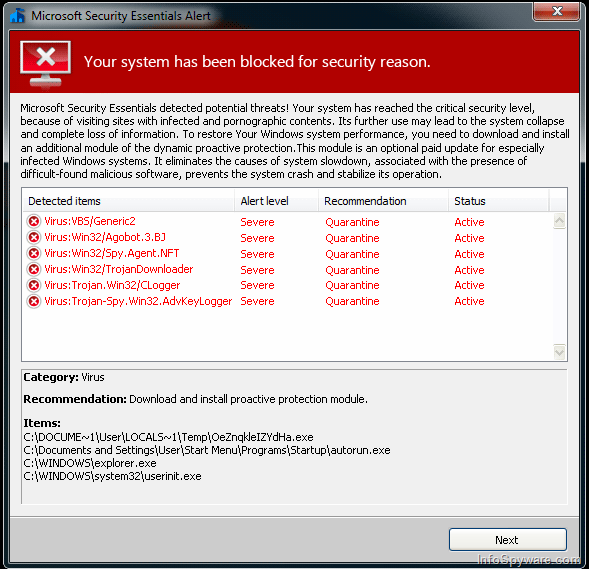Click the blocked monitor icon in red banner
Screen dimensions: 589x569
(x=46, y=63)
